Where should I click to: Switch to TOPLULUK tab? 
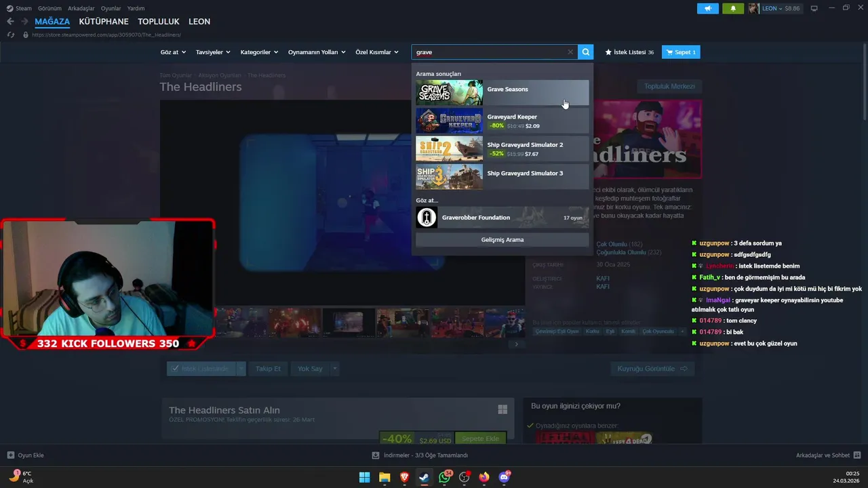159,22
